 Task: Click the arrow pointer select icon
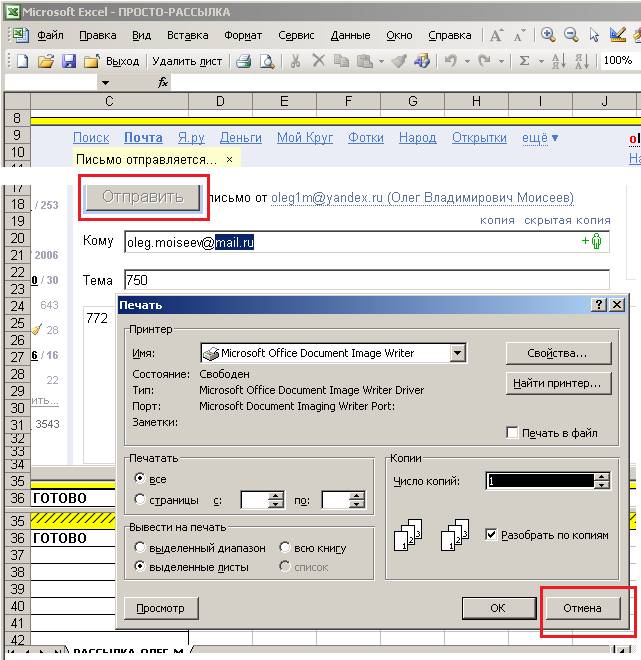click(x=594, y=35)
